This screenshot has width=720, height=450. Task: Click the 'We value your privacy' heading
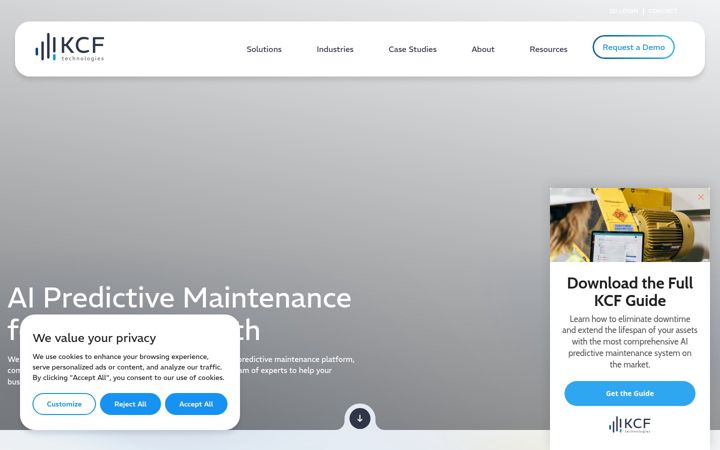[x=94, y=338]
